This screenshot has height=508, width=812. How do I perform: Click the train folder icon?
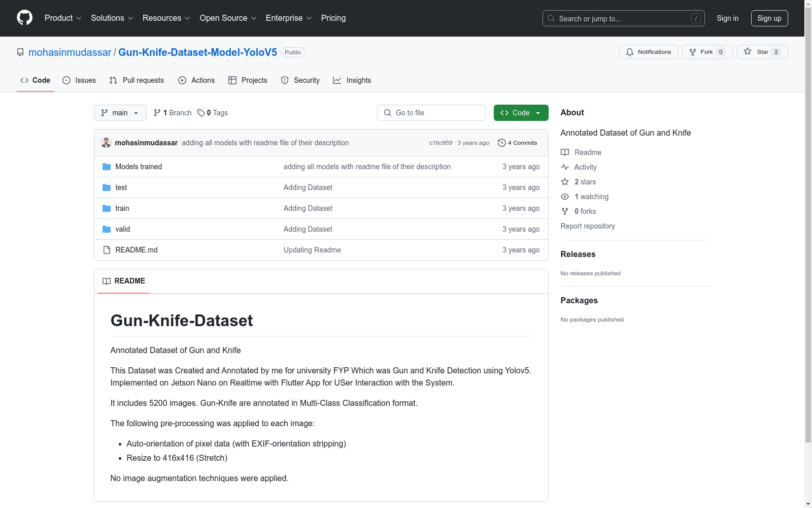[x=107, y=208]
